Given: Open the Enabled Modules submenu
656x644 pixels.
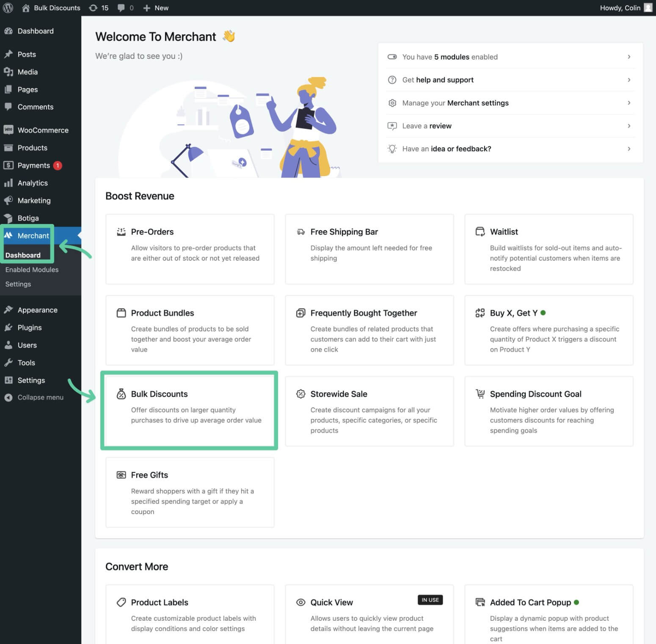Looking at the screenshot, I should (32, 270).
